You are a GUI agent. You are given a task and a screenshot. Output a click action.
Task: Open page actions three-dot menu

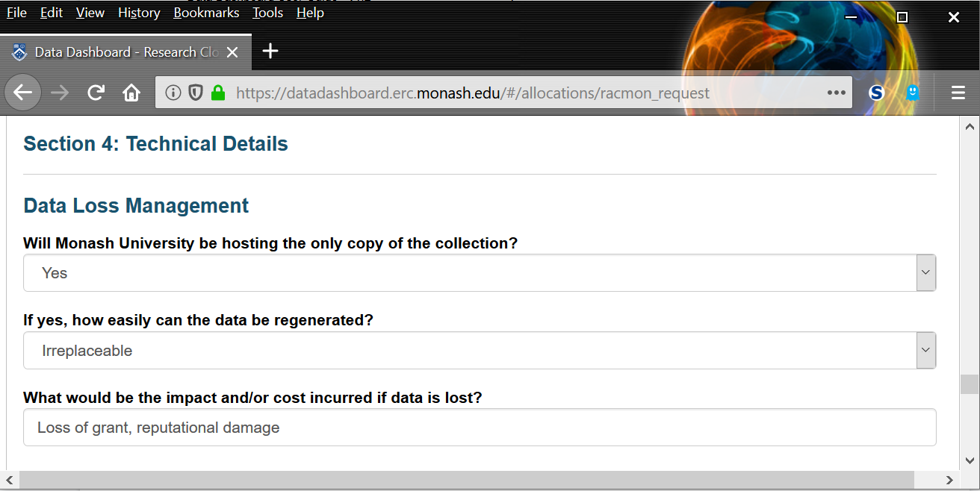(835, 93)
